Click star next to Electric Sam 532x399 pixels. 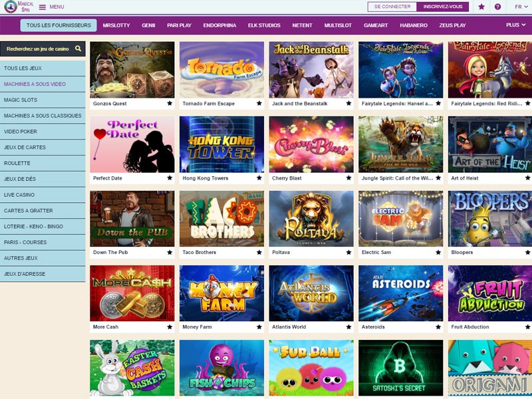(x=438, y=252)
